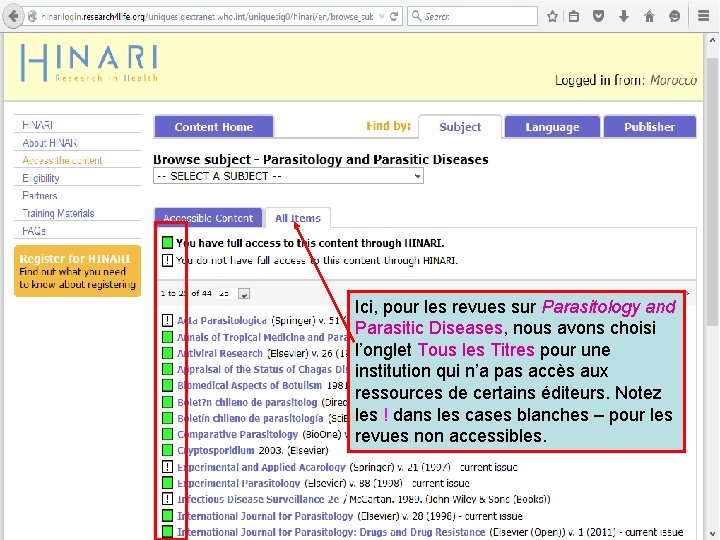Image resolution: width=720 pixels, height=540 pixels.
Task: Open the Antiviral Research journal link
Action: [220, 353]
